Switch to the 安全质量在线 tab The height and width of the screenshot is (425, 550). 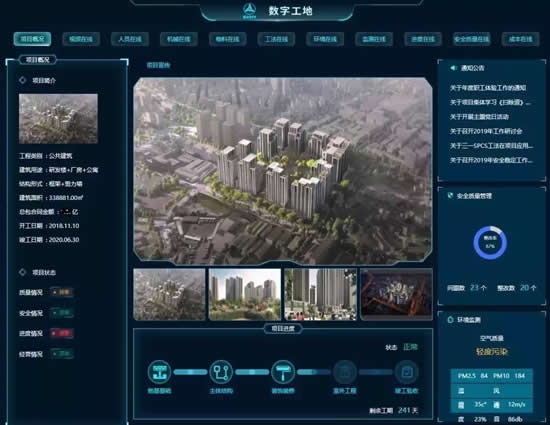(x=471, y=39)
